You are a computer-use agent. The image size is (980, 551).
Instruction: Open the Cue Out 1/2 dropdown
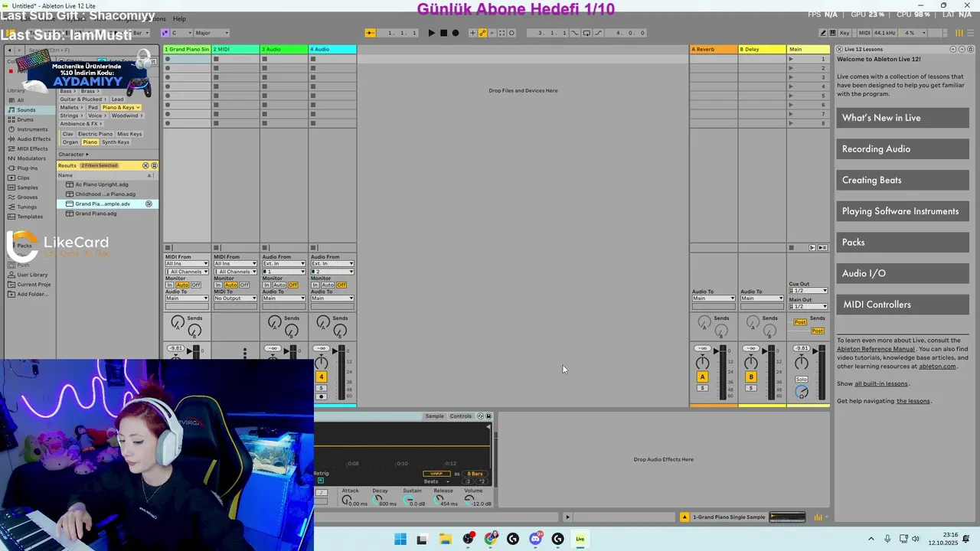(x=808, y=291)
